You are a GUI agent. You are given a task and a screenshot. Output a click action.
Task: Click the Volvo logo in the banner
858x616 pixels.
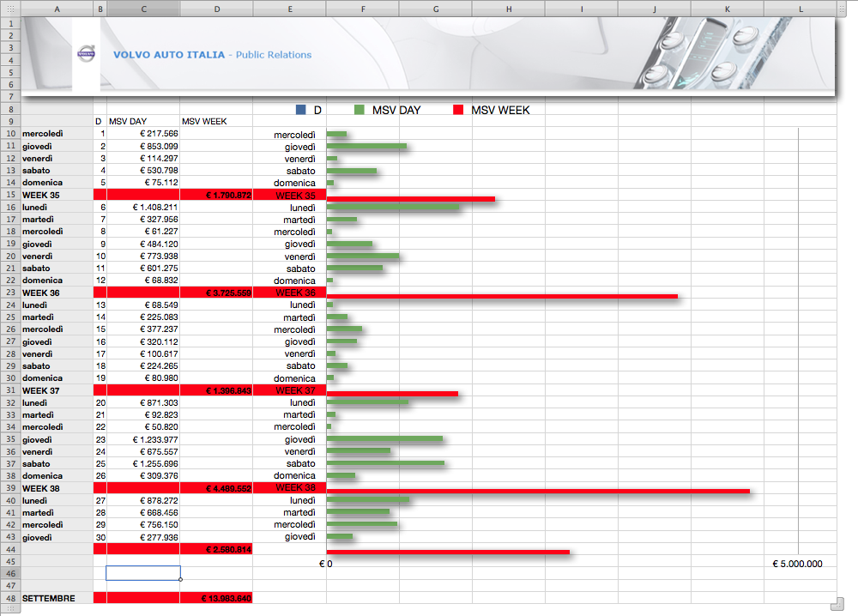click(x=86, y=54)
